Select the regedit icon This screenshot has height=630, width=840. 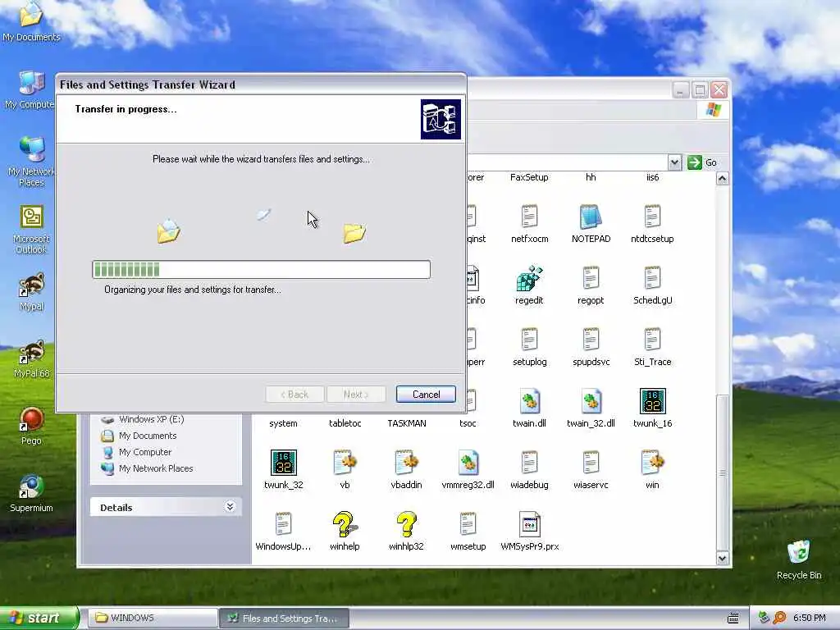click(529, 279)
